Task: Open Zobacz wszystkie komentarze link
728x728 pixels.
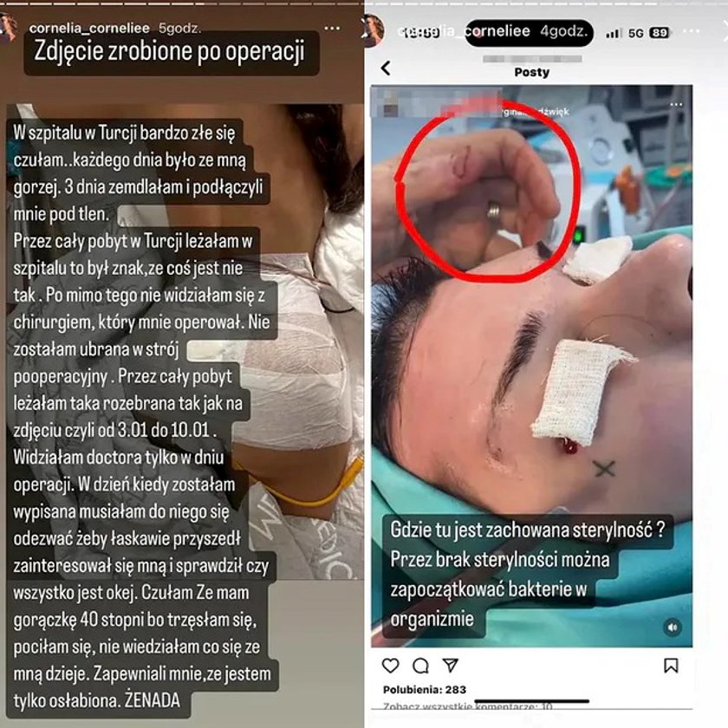Action: click(x=467, y=706)
